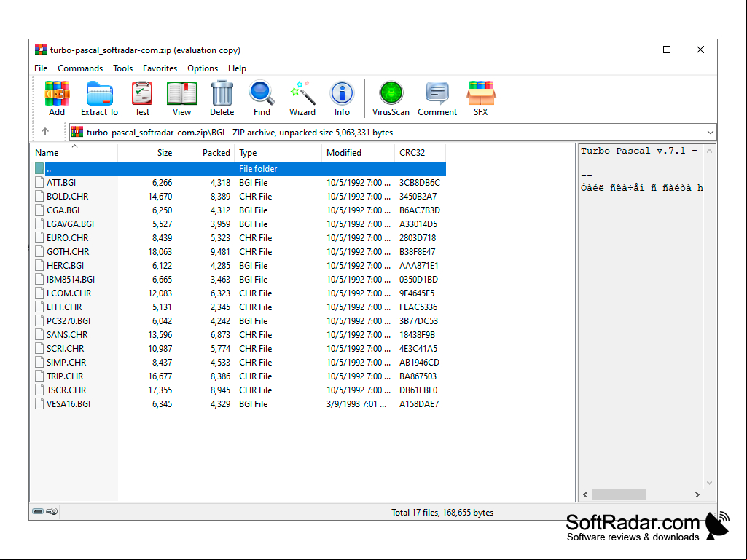Show archive Info
This screenshot has width=747, height=560.
coord(342,98)
